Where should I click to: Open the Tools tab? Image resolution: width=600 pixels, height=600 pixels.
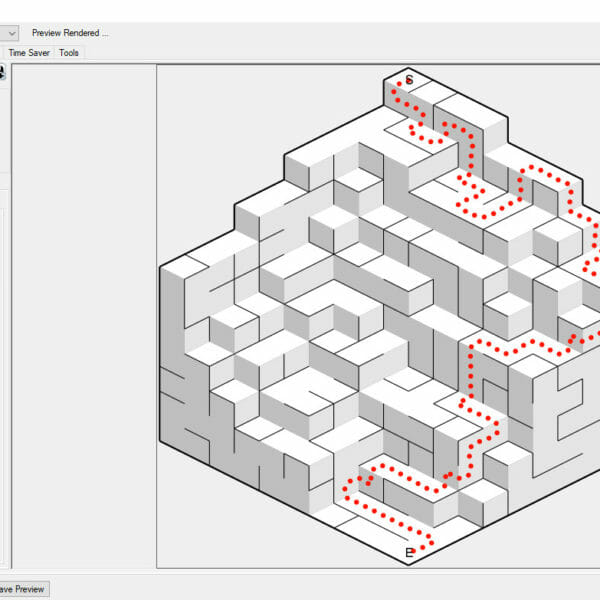click(69, 53)
